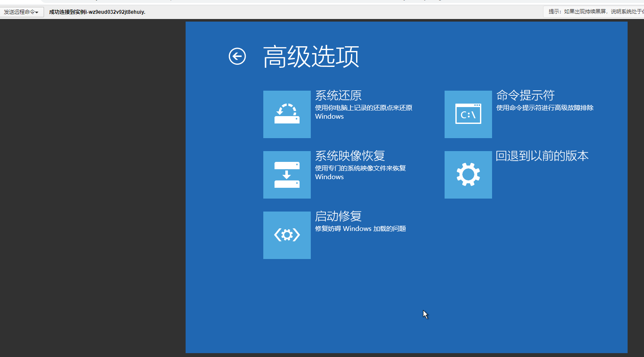Select the 命令提示符 title label
This screenshot has width=644, height=357.
pyautogui.click(x=525, y=95)
